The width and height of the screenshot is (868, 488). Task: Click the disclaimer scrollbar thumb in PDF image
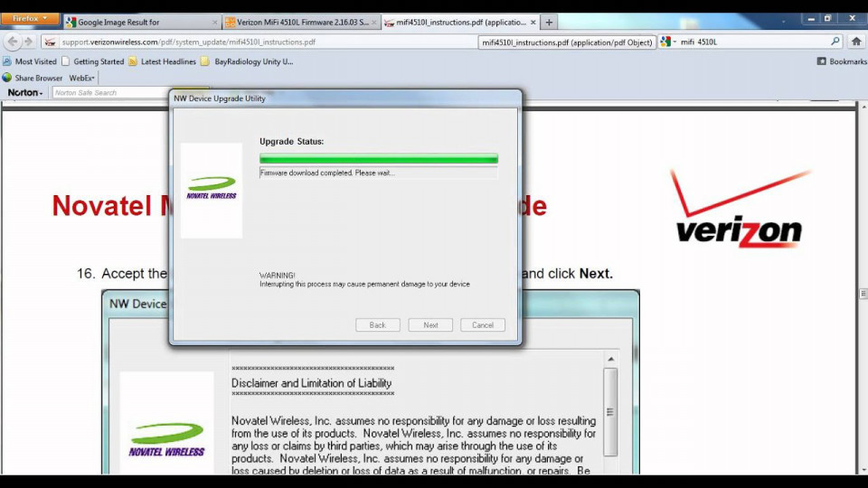[x=610, y=412]
